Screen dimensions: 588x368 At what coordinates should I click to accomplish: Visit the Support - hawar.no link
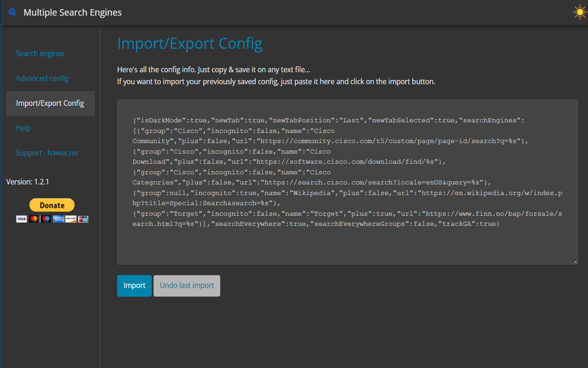coord(47,153)
